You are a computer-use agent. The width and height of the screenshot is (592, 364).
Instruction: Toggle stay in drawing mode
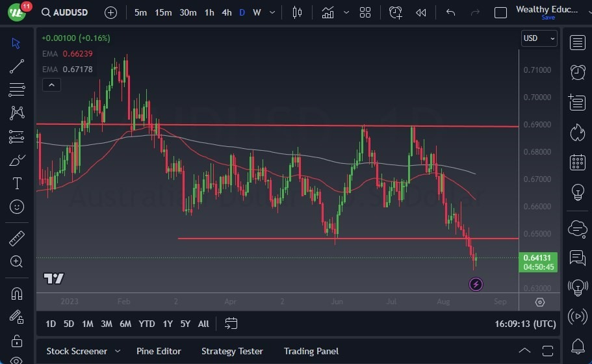(x=17, y=317)
